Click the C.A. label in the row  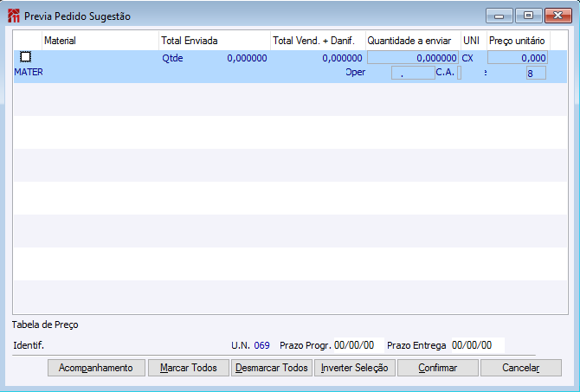point(445,72)
